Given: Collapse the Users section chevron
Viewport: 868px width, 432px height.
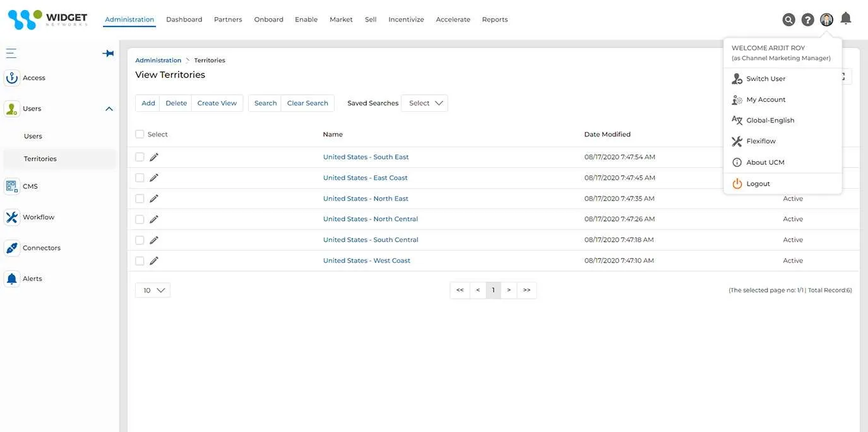Looking at the screenshot, I should 109,109.
